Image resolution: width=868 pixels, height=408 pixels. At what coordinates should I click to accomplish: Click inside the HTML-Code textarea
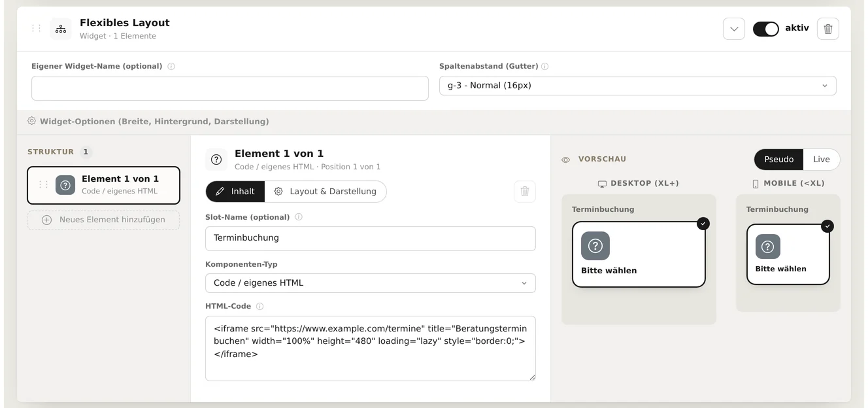coord(371,348)
